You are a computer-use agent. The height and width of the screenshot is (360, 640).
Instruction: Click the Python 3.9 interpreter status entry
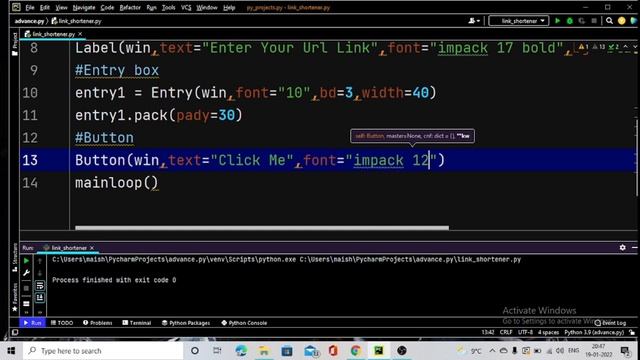point(594,332)
